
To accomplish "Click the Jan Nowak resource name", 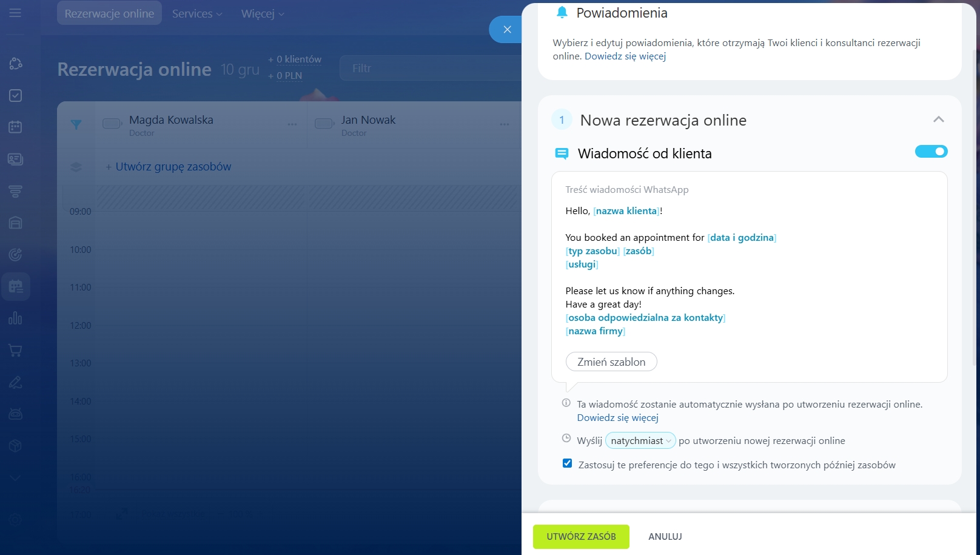I will pyautogui.click(x=368, y=120).
